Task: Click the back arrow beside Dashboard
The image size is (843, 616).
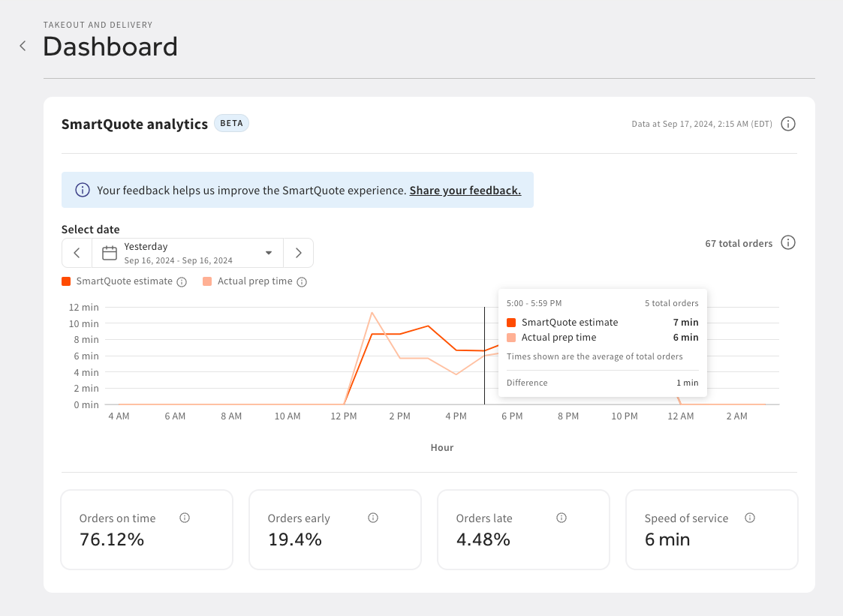Action: pyautogui.click(x=23, y=47)
